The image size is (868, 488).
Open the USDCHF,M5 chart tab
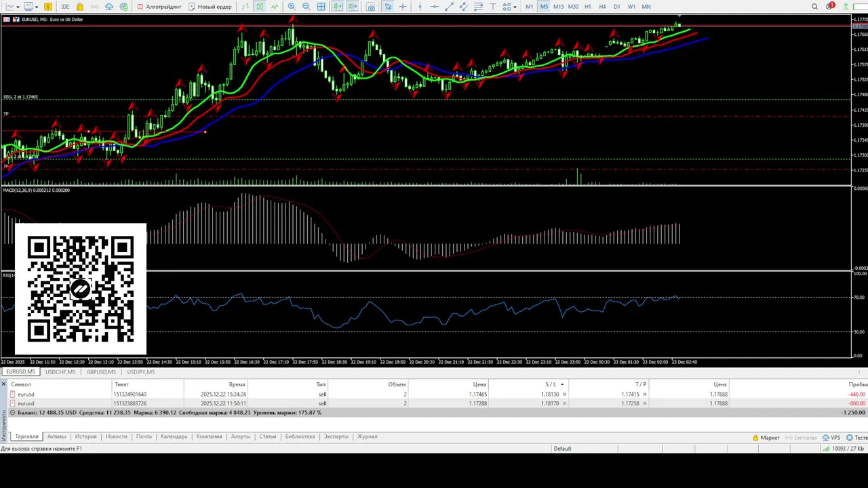(60, 372)
